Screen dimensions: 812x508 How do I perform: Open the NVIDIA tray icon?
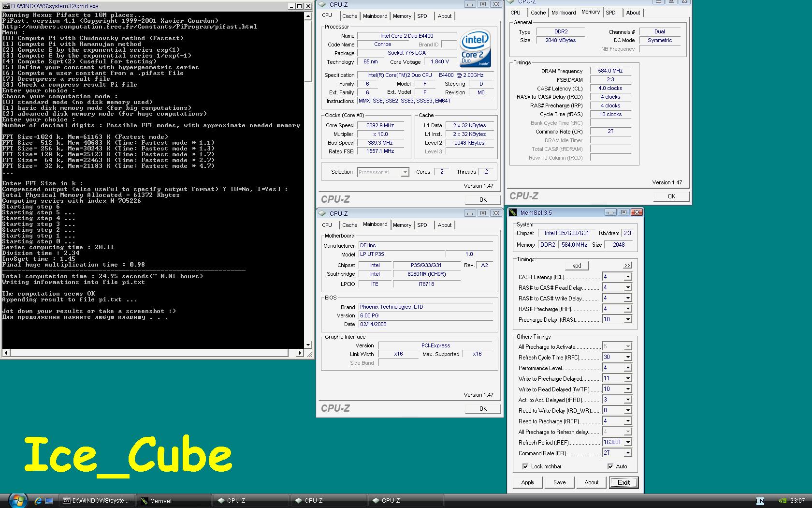[783, 501]
